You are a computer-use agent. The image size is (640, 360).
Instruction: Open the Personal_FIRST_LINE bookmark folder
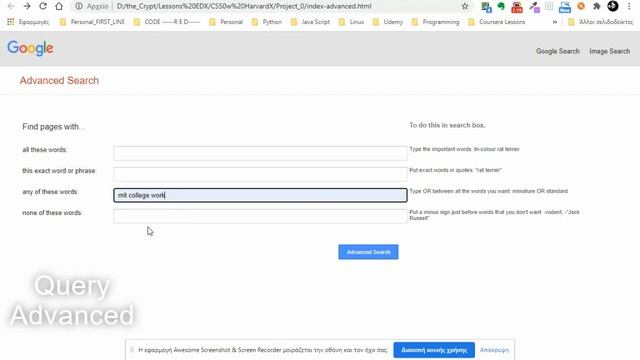pyautogui.click(x=92, y=22)
